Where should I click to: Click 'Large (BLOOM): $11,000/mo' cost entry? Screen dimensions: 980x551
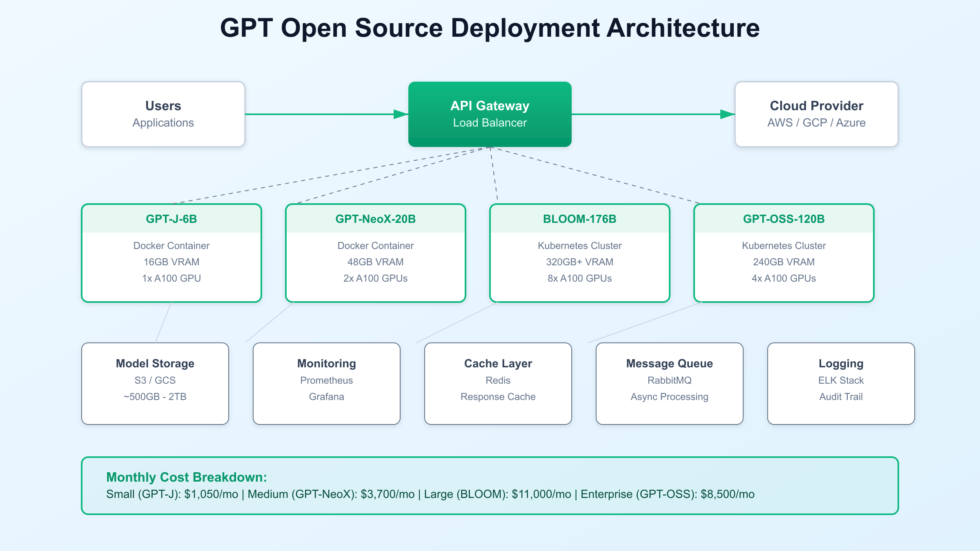(498, 494)
